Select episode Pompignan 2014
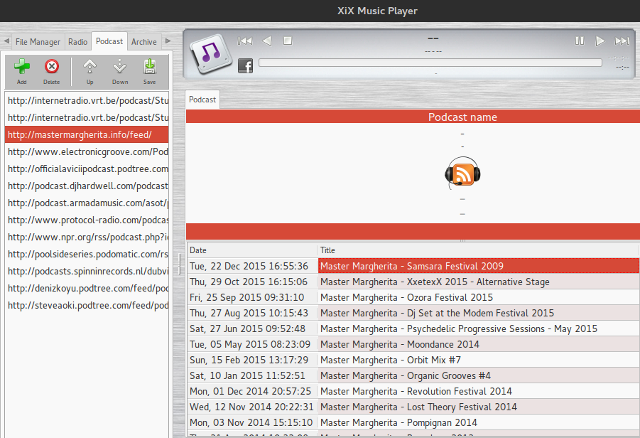 478,422
